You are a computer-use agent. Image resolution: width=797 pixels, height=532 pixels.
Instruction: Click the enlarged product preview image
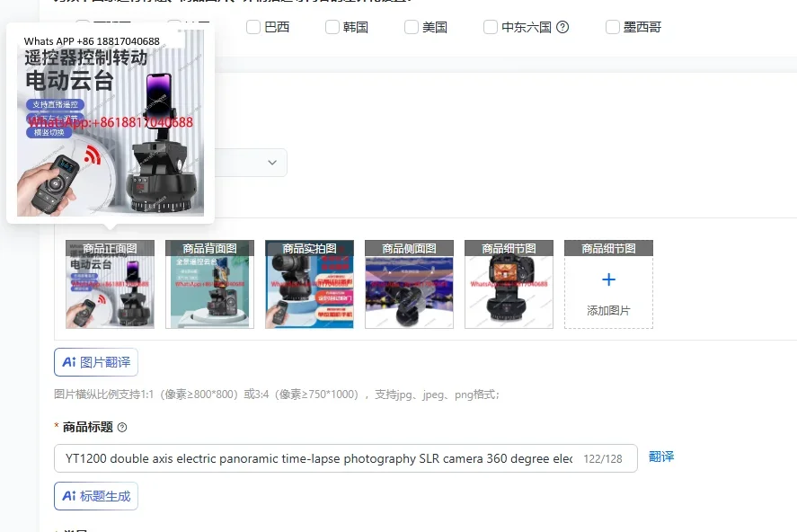click(111, 123)
